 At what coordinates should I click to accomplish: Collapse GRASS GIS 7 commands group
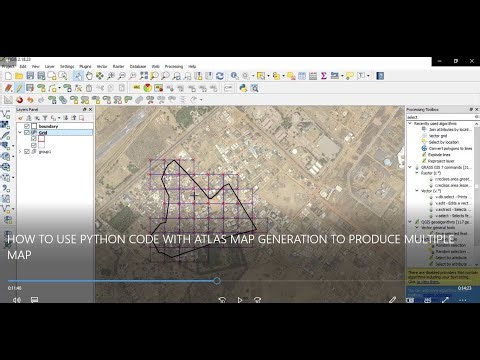[410, 167]
